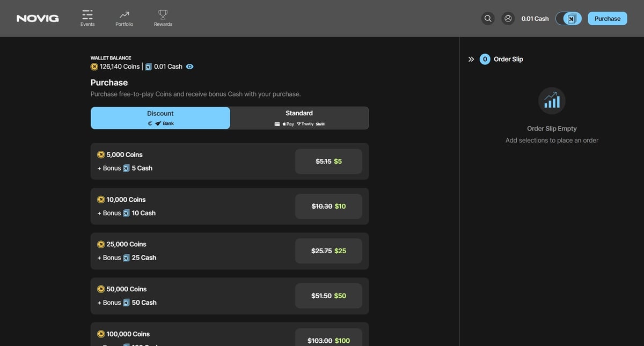This screenshot has width=644, height=346.
Task: Buy 10,000 Coins for $10
Action: tap(328, 207)
